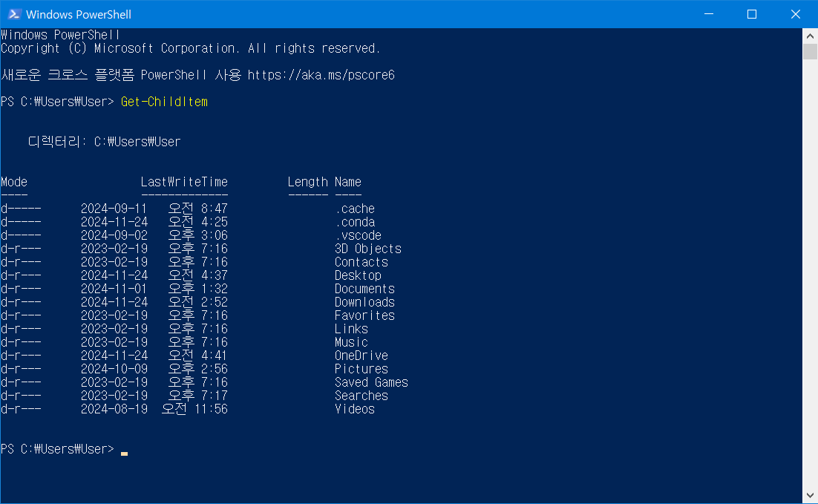The height and width of the screenshot is (504, 818).
Task: Click the Copyright Microsoft Corporation line
Action: point(191,48)
